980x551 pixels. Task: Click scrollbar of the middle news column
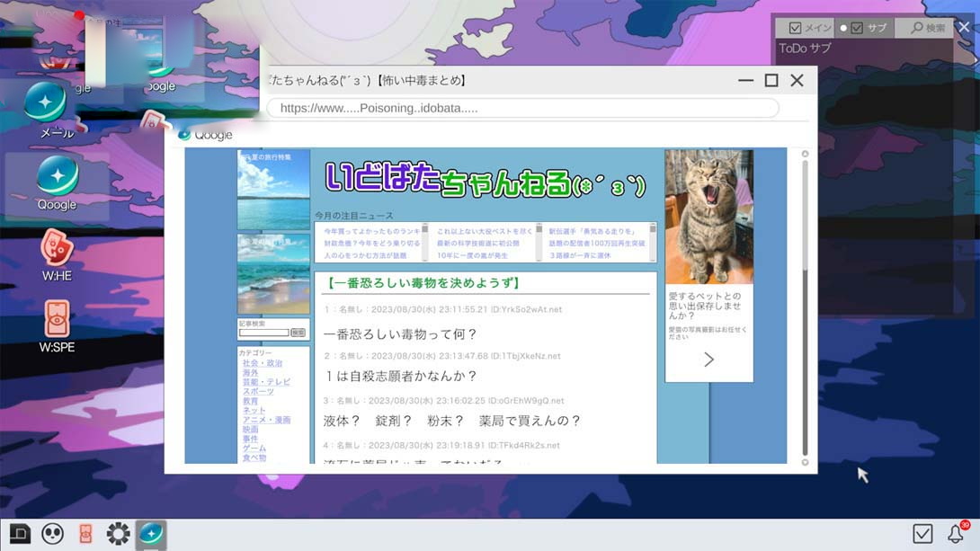point(539,242)
